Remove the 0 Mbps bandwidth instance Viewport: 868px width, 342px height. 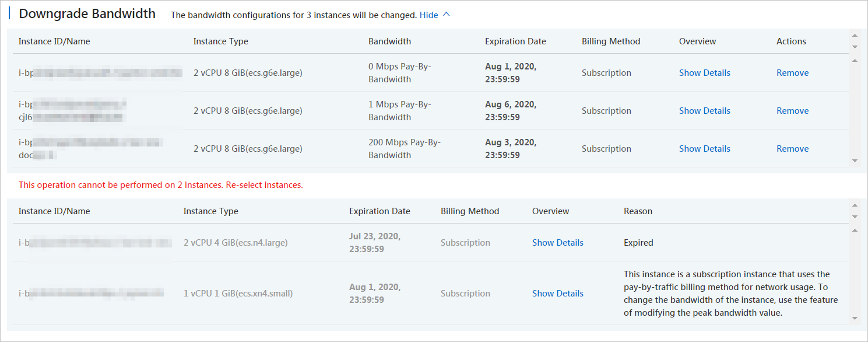[792, 73]
